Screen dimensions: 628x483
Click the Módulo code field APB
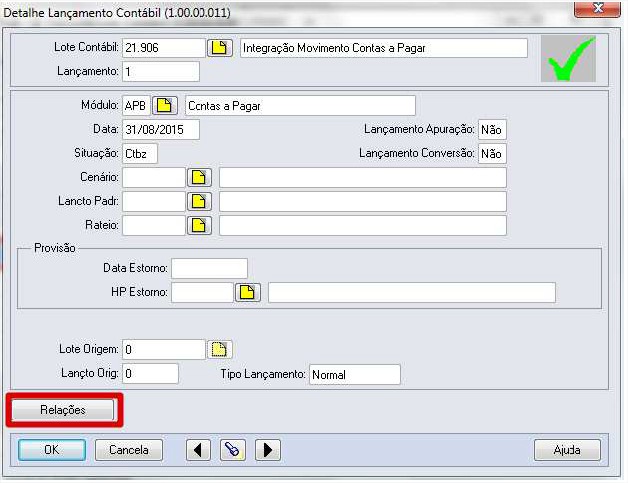pyautogui.click(x=136, y=106)
